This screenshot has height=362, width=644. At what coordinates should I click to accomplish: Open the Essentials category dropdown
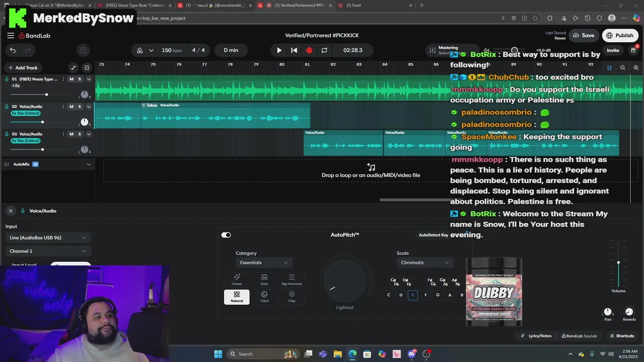[264, 262]
